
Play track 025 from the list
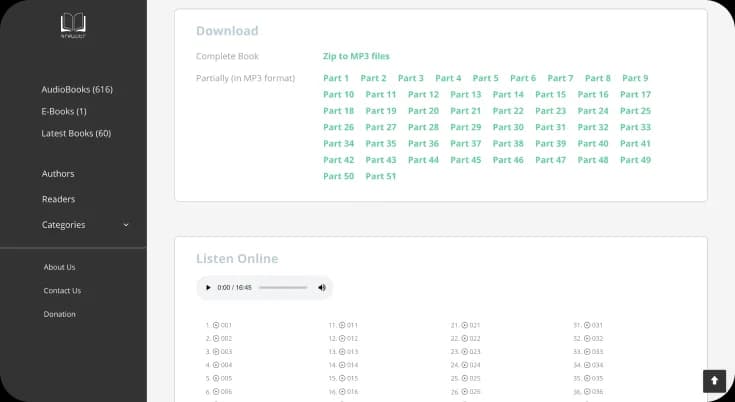[x=471, y=378]
